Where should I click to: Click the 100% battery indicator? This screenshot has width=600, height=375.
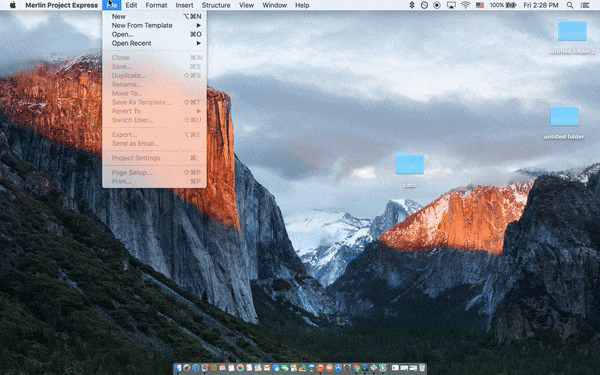[503, 5]
